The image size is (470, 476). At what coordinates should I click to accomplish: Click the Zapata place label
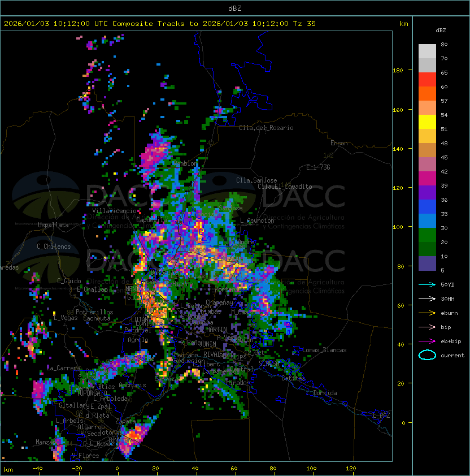125,421
